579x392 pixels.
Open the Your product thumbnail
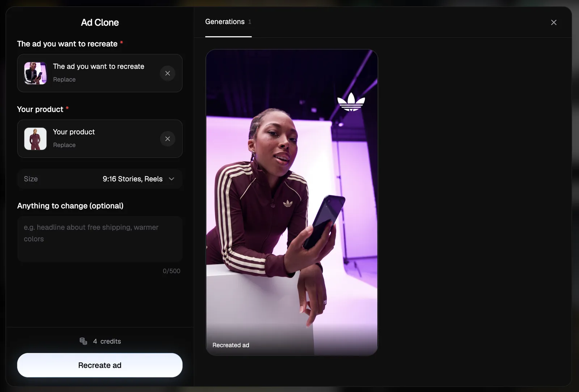click(x=35, y=139)
